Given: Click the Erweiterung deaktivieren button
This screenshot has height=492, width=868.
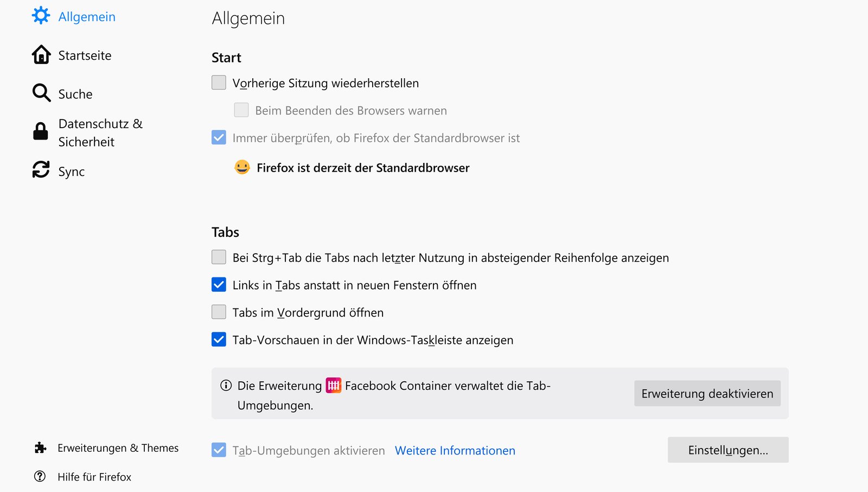Looking at the screenshot, I should (x=707, y=393).
